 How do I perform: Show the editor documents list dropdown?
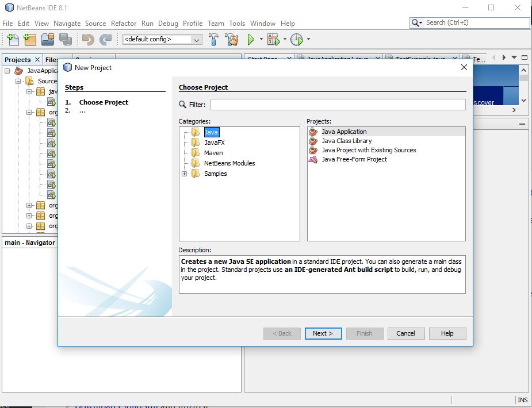pyautogui.click(x=514, y=57)
